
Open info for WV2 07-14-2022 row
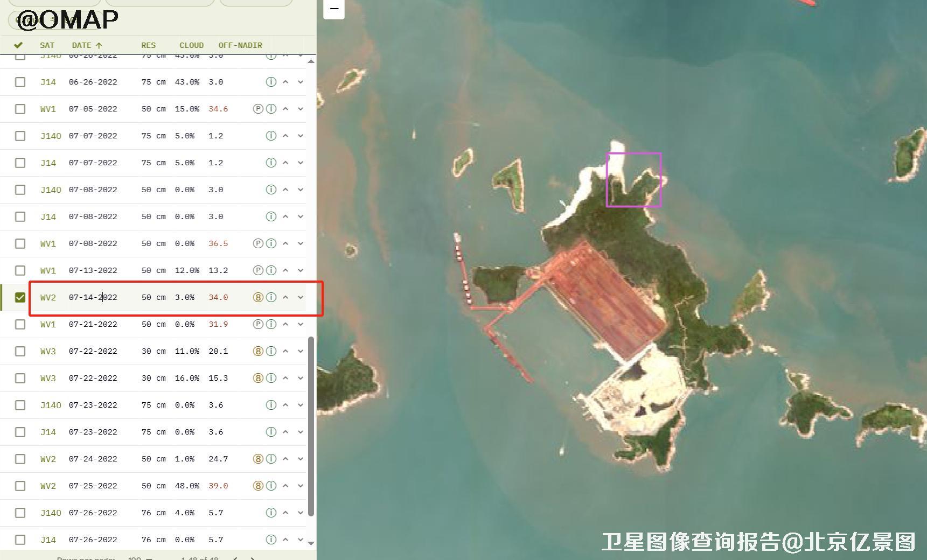[271, 297]
